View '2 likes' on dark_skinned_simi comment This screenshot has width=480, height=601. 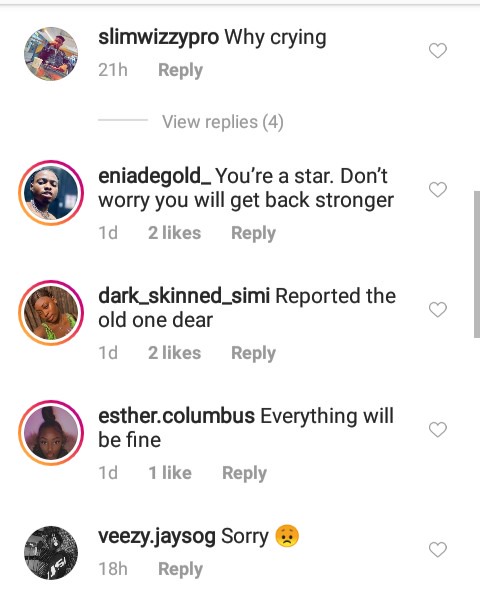174,353
